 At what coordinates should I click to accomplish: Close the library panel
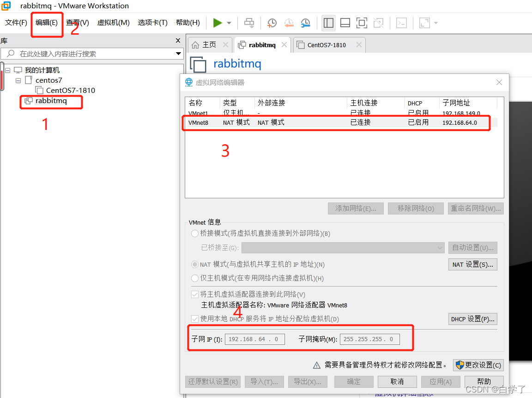point(178,40)
